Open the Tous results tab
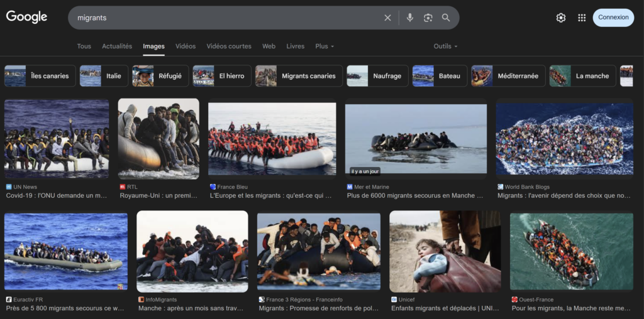This screenshot has width=644, height=319. pyautogui.click(x=84, y=46)
